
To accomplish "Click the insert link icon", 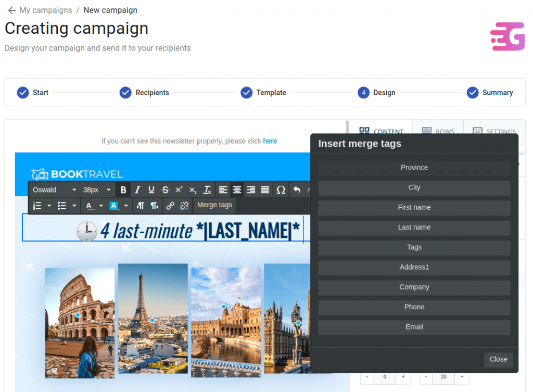I will (x=170, y=206).
